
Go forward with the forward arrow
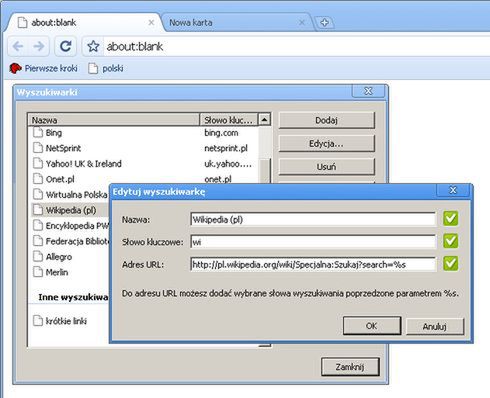click(x=39, y=46)
